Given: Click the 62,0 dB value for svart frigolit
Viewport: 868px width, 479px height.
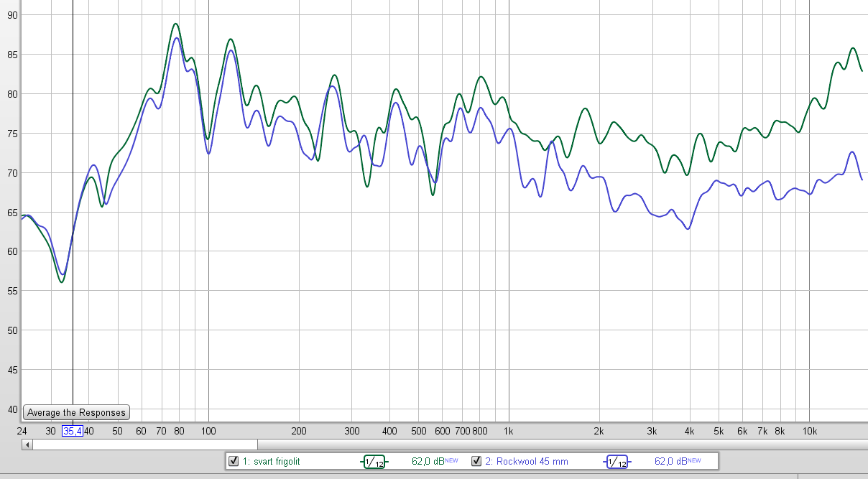Looking at the screenshot, I should coord(428,462).
